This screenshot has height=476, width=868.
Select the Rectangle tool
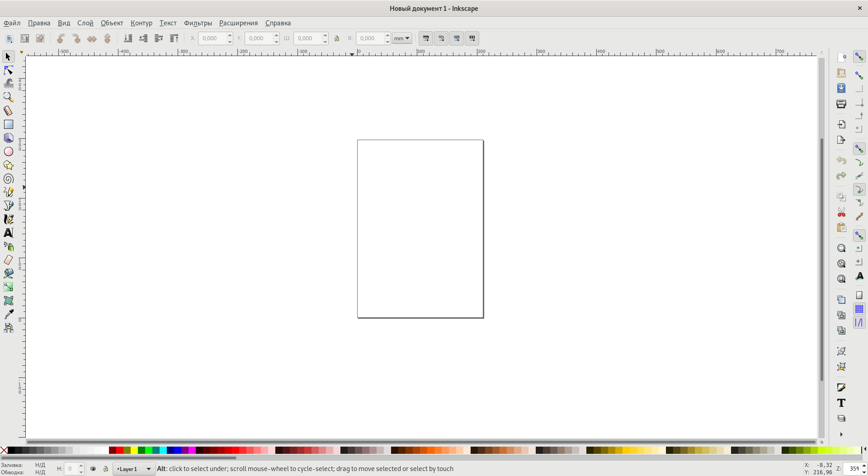point(8,124)
